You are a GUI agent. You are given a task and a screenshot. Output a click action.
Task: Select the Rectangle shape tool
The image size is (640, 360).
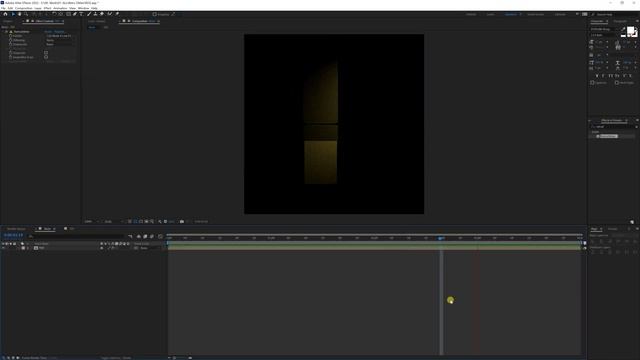pyautogui.click(x=69, y=14)
